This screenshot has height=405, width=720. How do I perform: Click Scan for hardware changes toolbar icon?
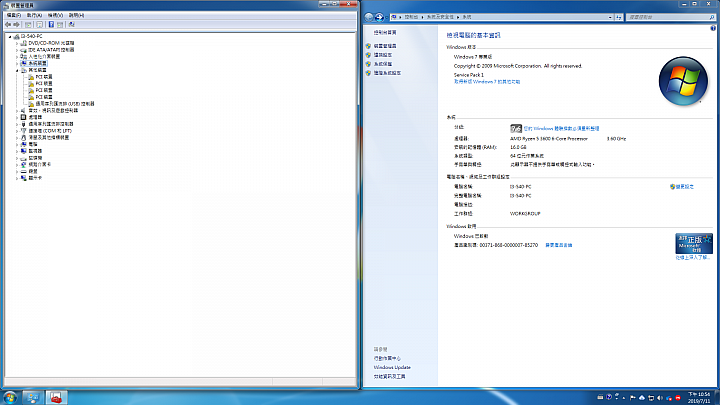[71, 24]
